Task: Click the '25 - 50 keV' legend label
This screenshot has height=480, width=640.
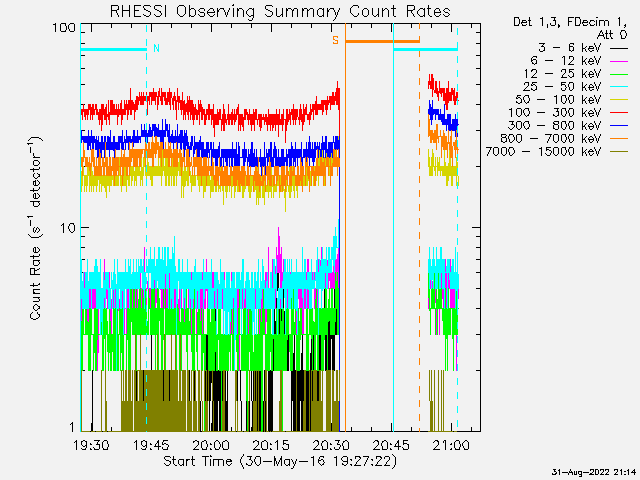Action: click(x=562, y=87)
